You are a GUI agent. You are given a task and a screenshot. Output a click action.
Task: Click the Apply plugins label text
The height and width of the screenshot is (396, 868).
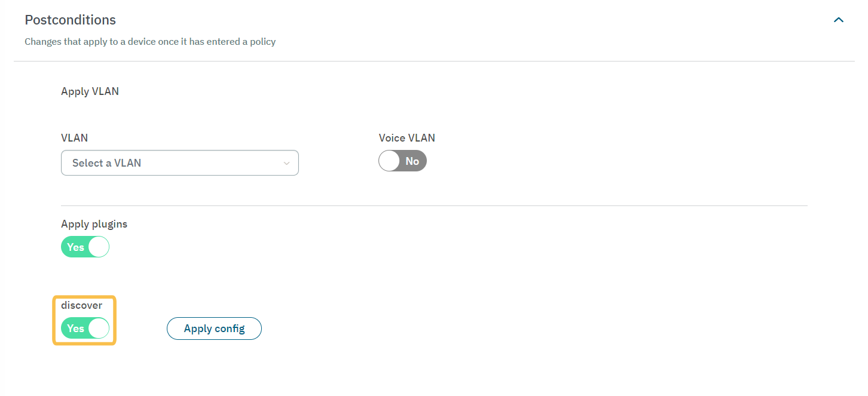click(x=94, y=224)
